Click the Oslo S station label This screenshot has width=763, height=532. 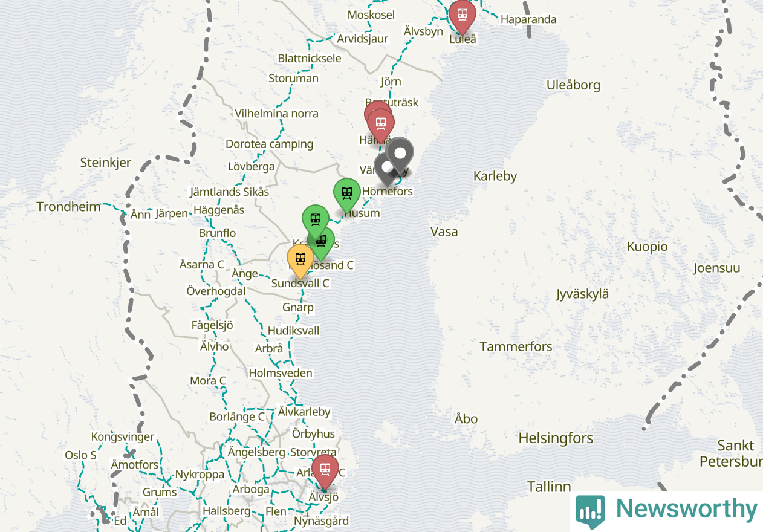point(80,455)
